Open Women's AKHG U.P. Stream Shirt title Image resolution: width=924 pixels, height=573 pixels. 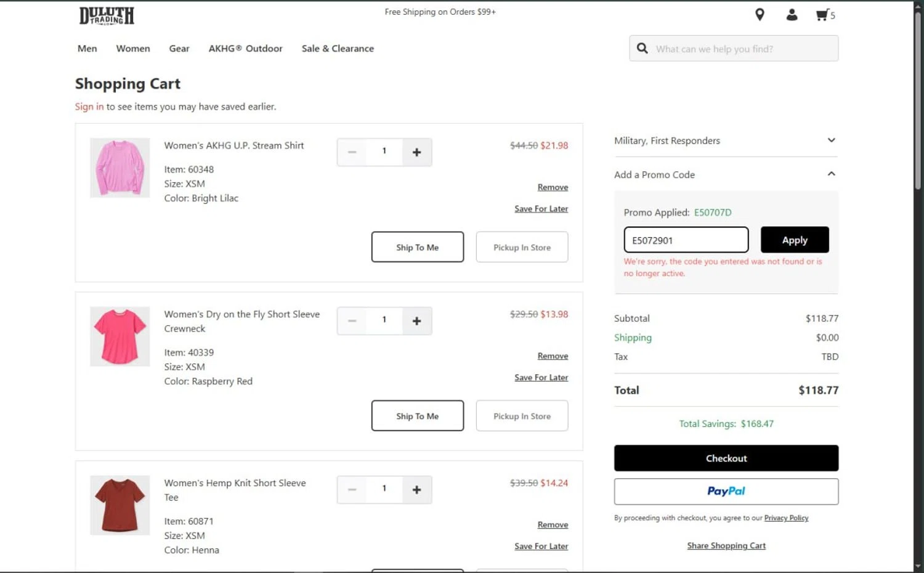point(234,145)
